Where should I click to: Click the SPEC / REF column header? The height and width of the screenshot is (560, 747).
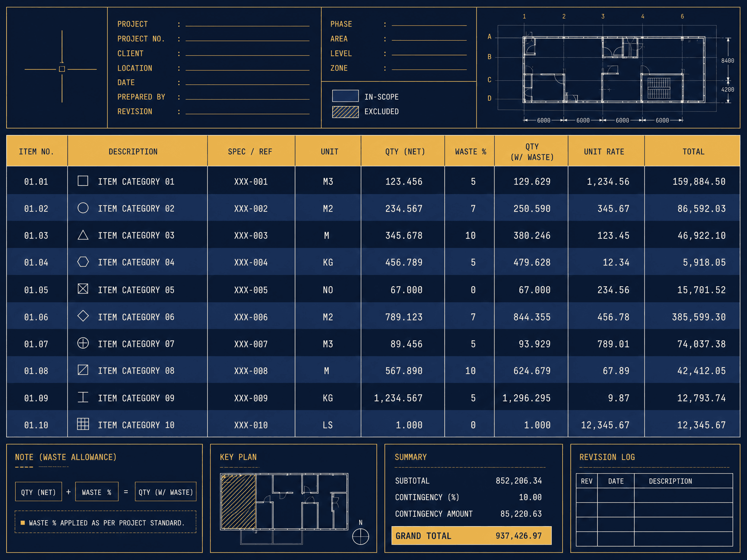coord(251,151)
